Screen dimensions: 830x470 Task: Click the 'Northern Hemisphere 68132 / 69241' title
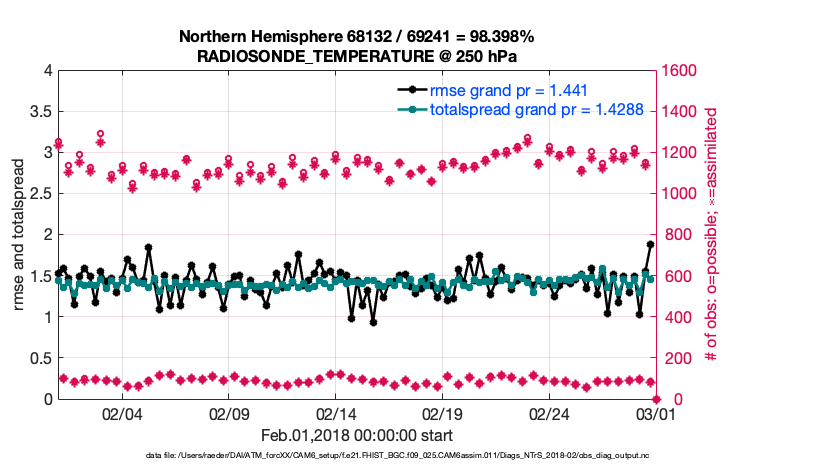pyautogui.click(x=356, y=37)
